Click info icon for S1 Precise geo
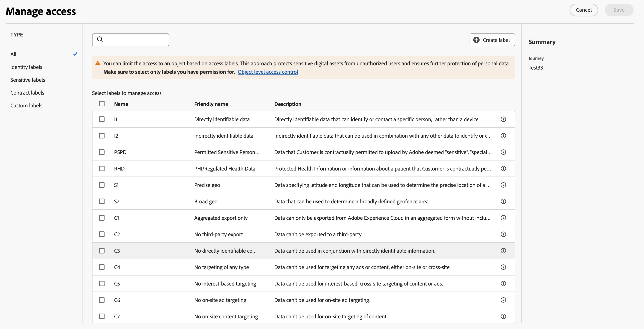Image resolution: width=644 pixels, height=329 pixels. (503, 185)
